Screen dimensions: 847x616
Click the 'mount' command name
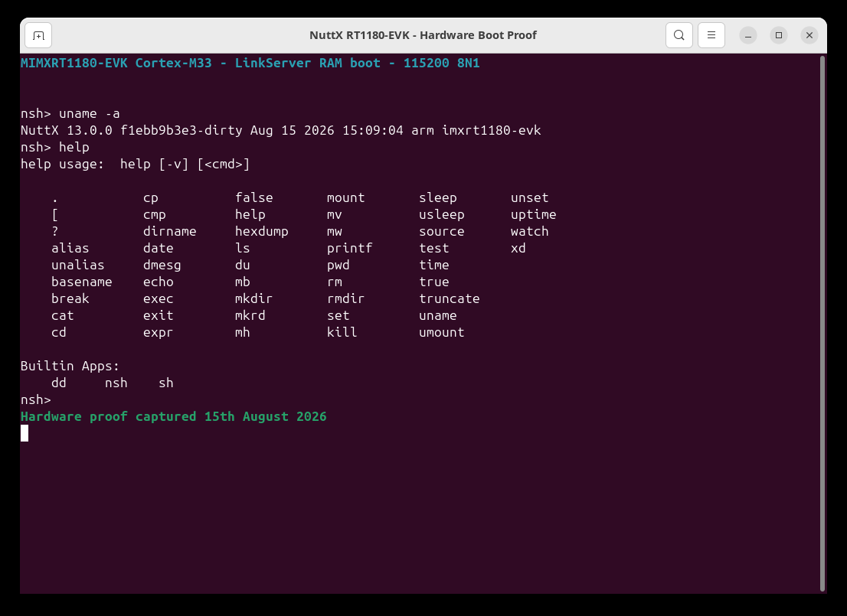point(345,197)
